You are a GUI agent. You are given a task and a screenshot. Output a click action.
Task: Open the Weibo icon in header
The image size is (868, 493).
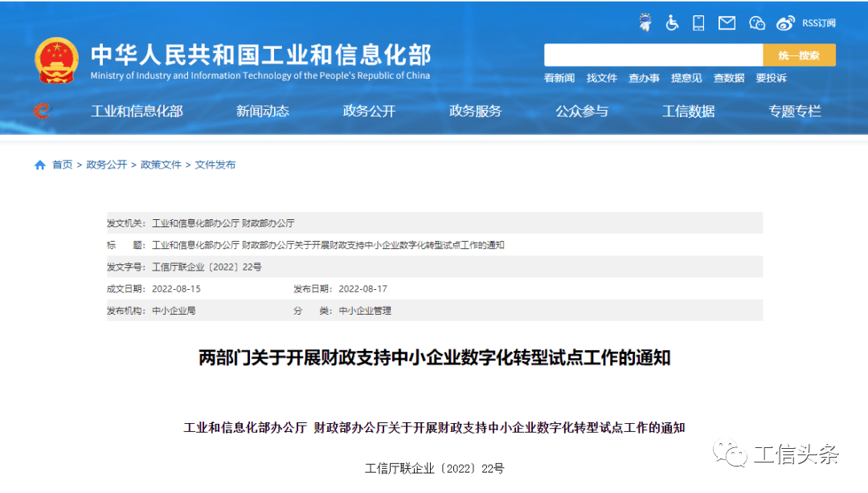pos(785,23)
